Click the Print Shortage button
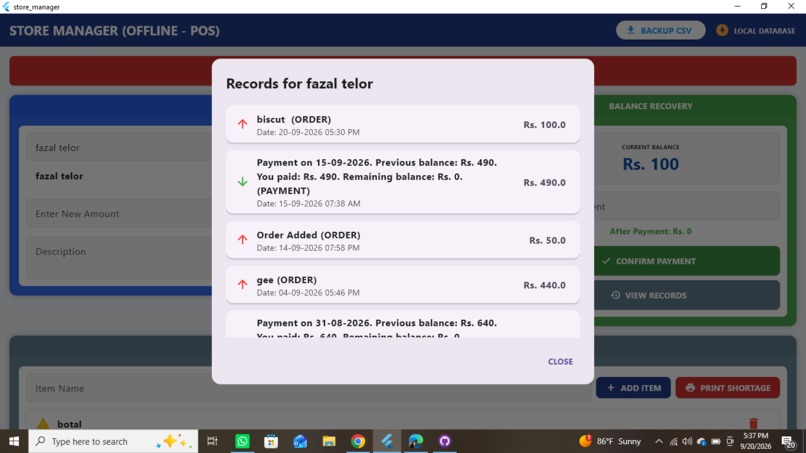 (727, 388)
